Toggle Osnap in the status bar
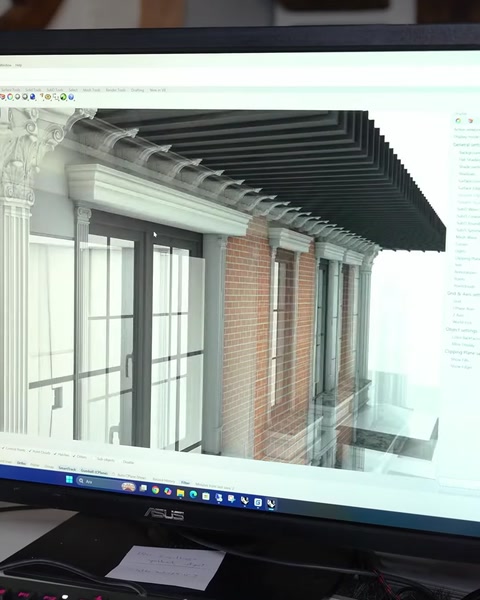This screenshot has height=600, width=480. 49,466
